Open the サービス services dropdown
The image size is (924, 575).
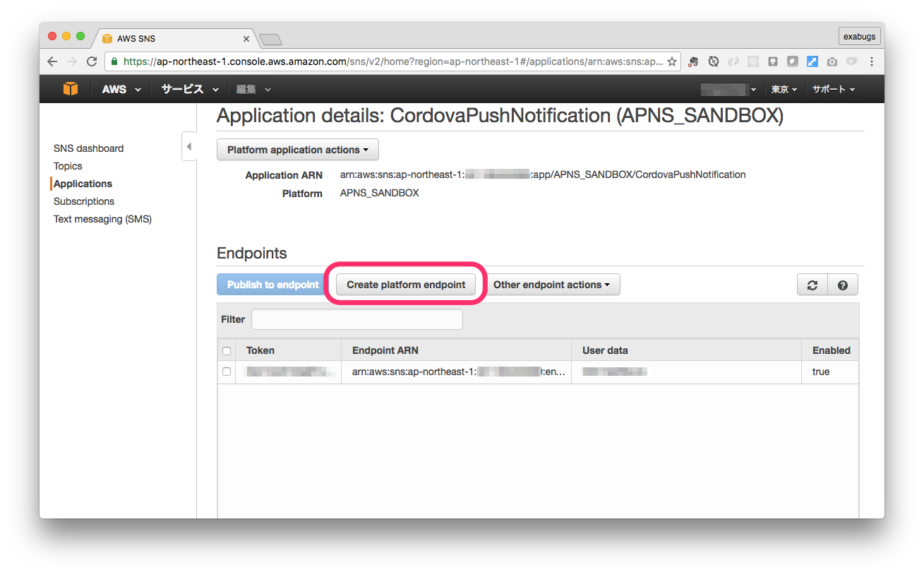(189, 89)
